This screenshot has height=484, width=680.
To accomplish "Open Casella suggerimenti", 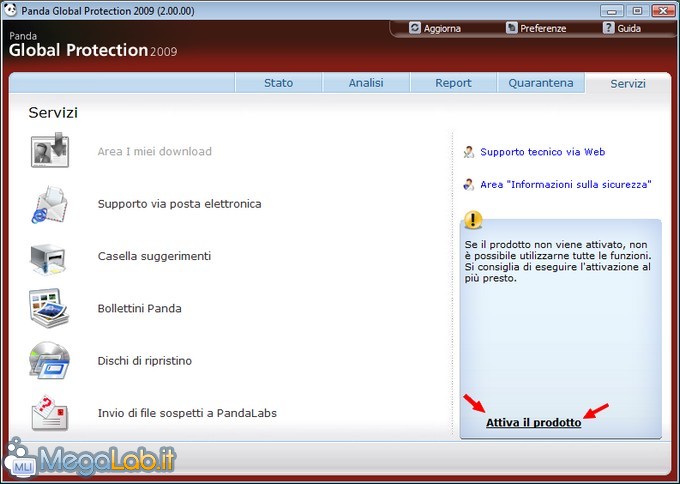I will (x=154, y=256).
